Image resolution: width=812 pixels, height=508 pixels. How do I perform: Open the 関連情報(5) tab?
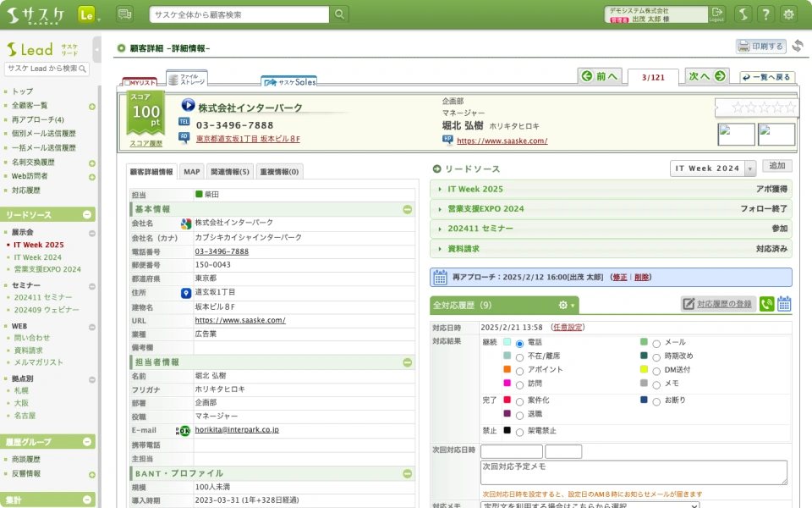click(x=230, y=172)
